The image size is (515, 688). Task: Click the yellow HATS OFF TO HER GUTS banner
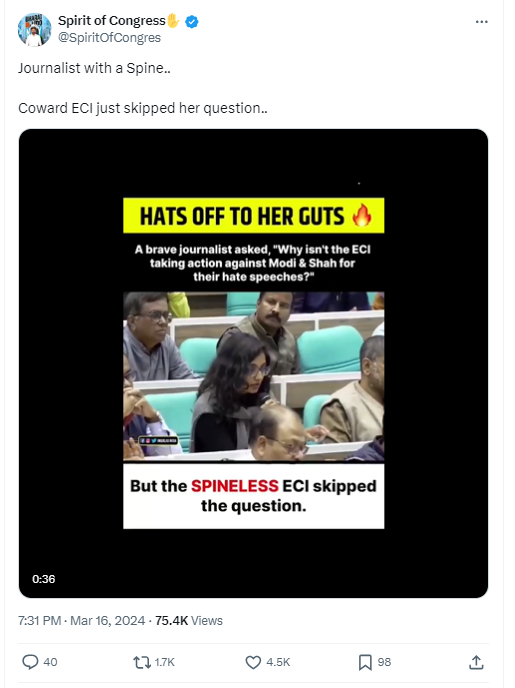(x=254, y=215)
